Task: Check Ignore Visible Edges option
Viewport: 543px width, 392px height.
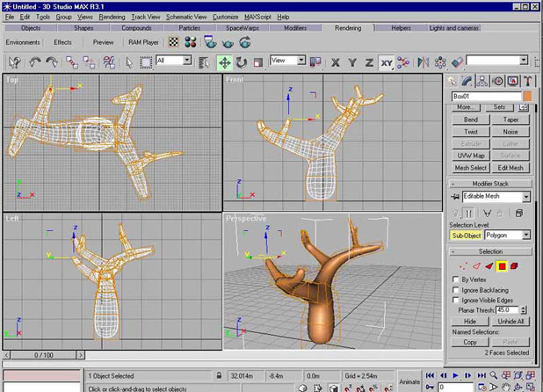Action: [x=455, y=301]
